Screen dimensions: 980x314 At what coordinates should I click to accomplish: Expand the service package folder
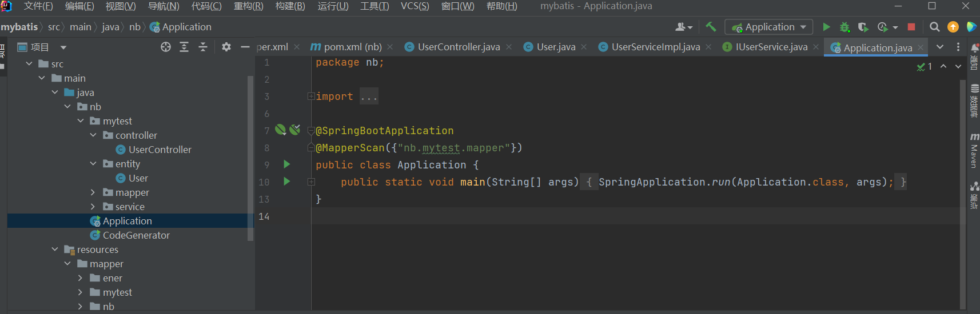pyautogui.click(x=93, y=207)
